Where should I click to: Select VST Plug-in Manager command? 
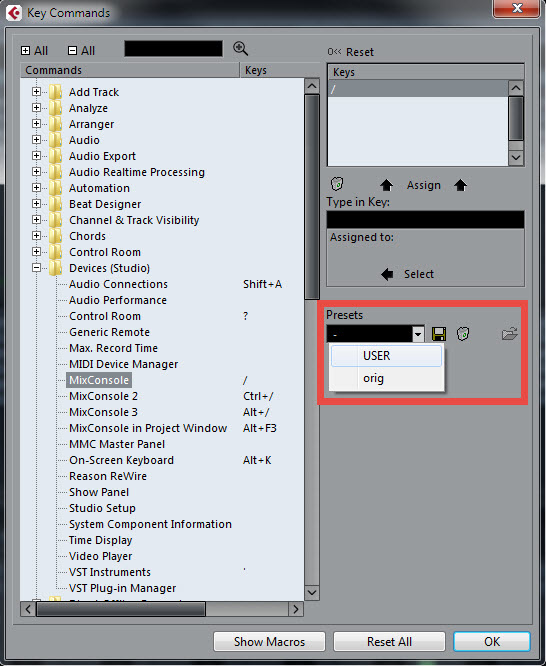(x=122, y=588)
